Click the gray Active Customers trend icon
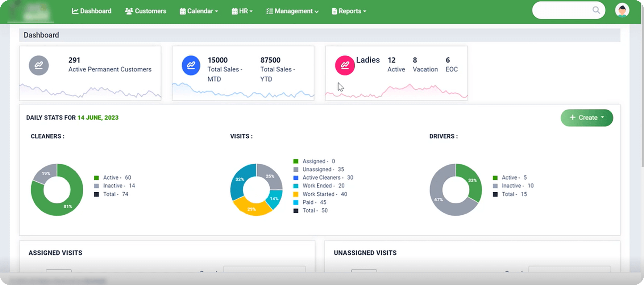The width and height of the screenshot is (644, 285). [39, 65]
